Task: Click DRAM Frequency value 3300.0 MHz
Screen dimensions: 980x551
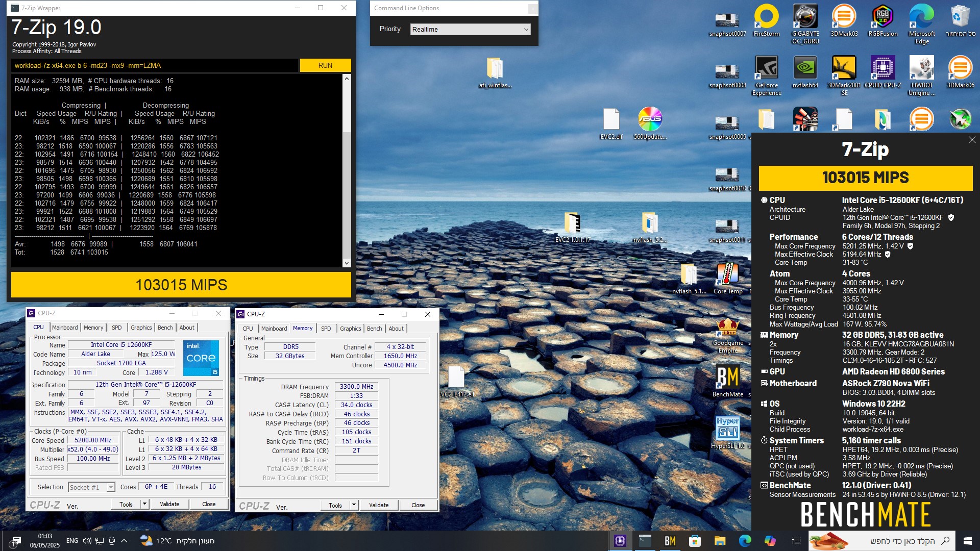Action: pos(356,387)
